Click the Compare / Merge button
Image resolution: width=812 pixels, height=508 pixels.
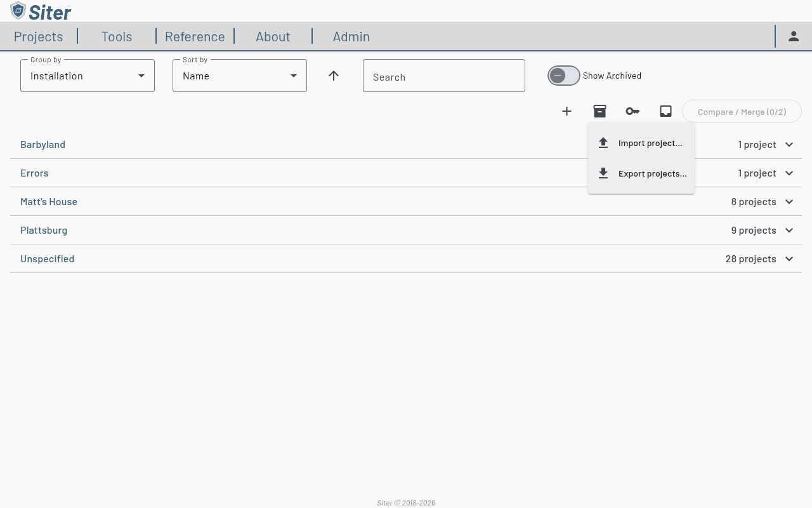[x=742, y=112]
